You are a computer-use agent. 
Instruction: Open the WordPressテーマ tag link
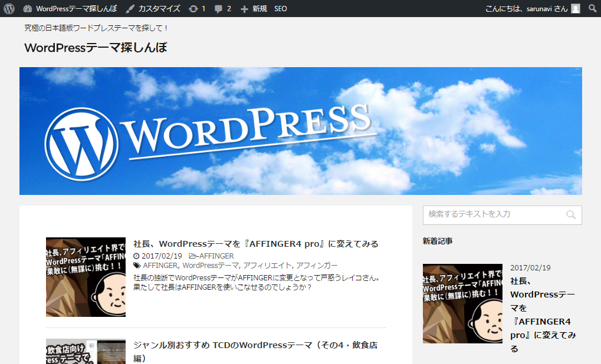pos(211,265)
